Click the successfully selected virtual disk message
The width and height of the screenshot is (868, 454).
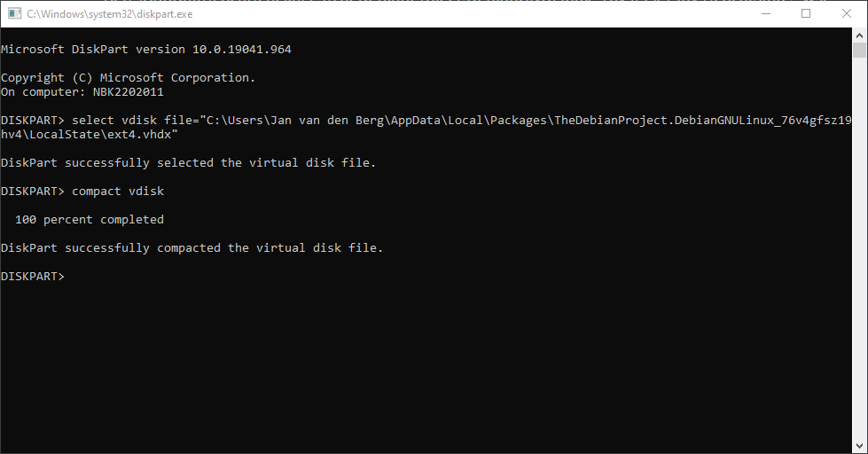(x=188, y=163)
